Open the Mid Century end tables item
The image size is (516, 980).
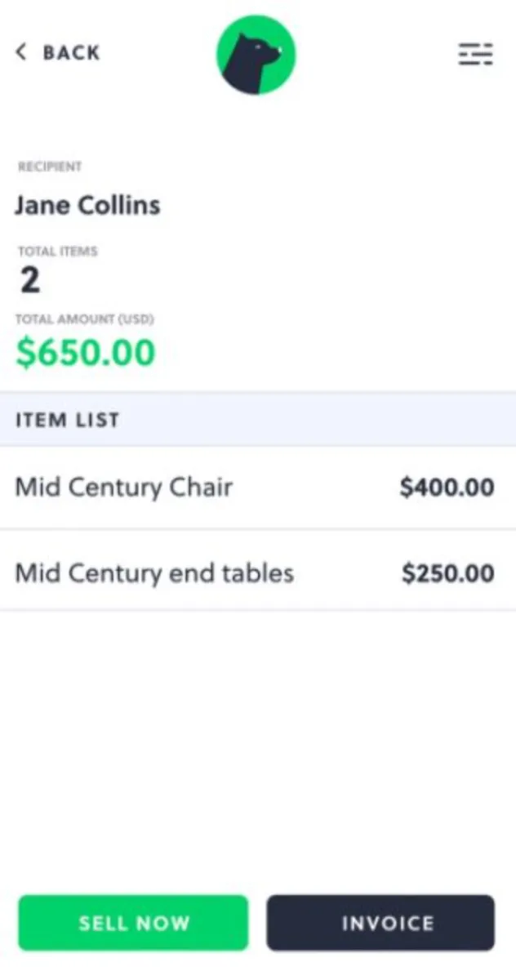[154, 572]
